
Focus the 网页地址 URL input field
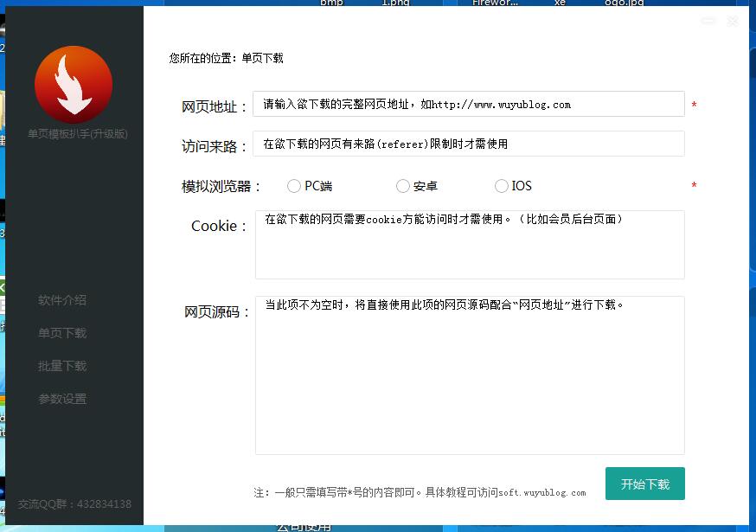pyautogui.click(x=468, y=104)
